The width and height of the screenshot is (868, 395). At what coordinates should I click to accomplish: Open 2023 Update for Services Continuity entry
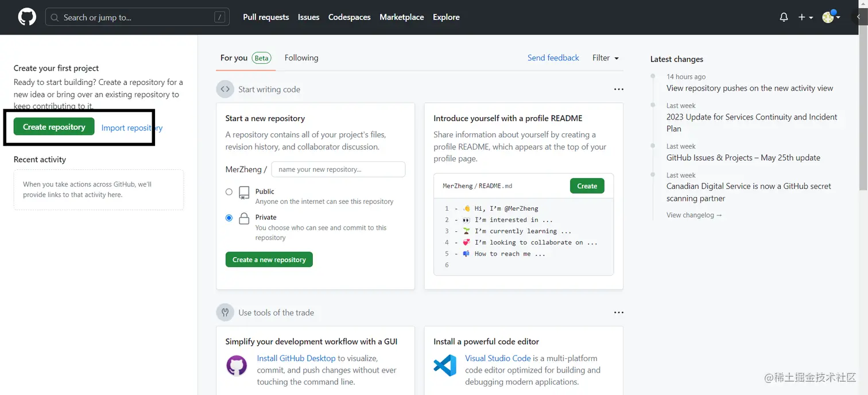(x=751, y=123)
